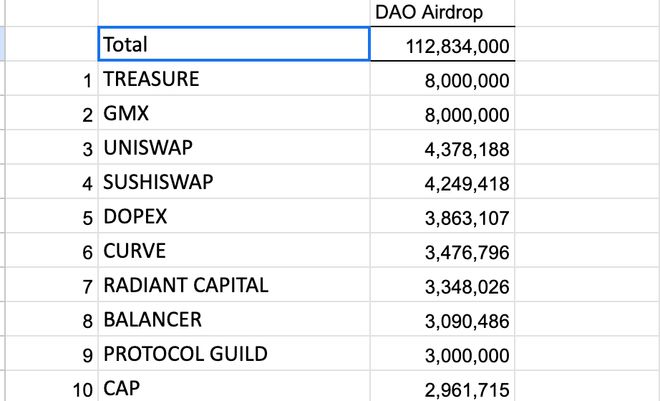Screen dimensions: 660x401
Task: Click the DOPEX cell
Action: click(x=233, y=217)
